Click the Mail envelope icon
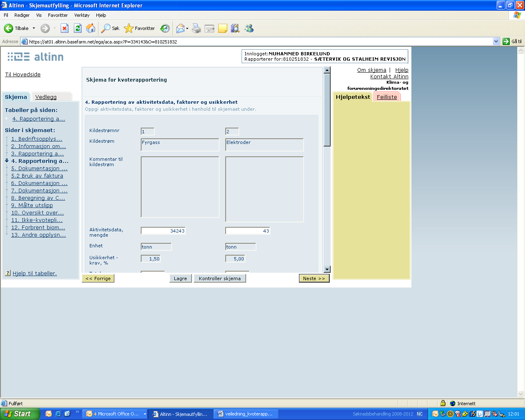The width and height of the screenshot is (525, 420). [180, 28]
